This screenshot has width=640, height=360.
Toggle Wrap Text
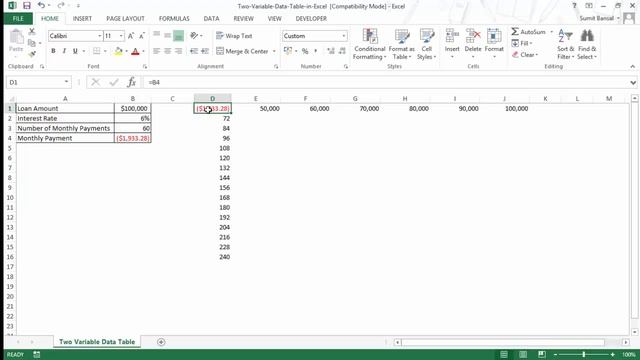click(x=234, y=36)
